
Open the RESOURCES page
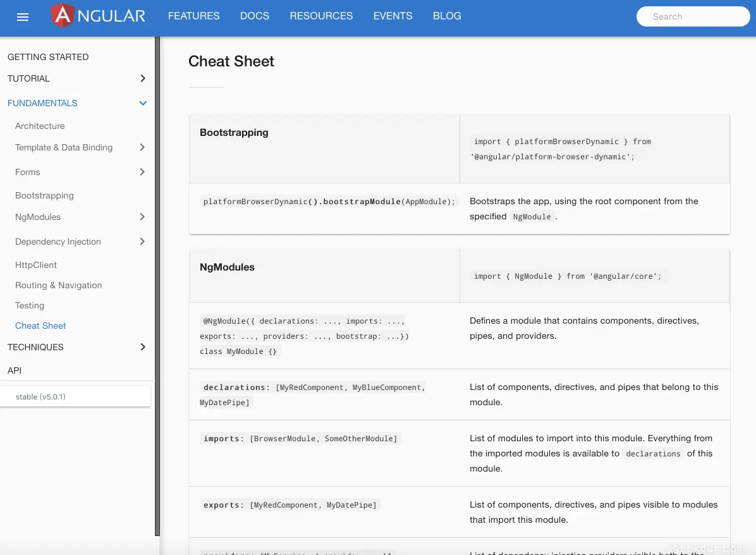[x=321, y=16]
